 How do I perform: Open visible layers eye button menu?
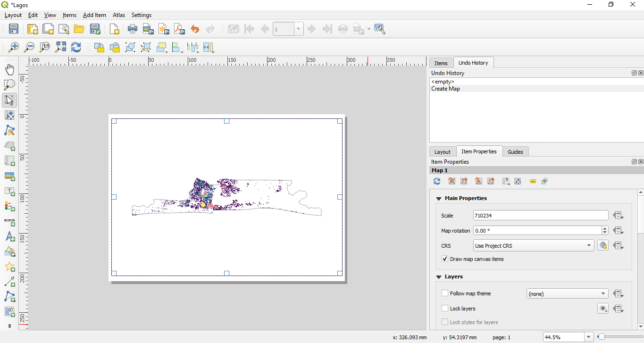coord(603,309)
